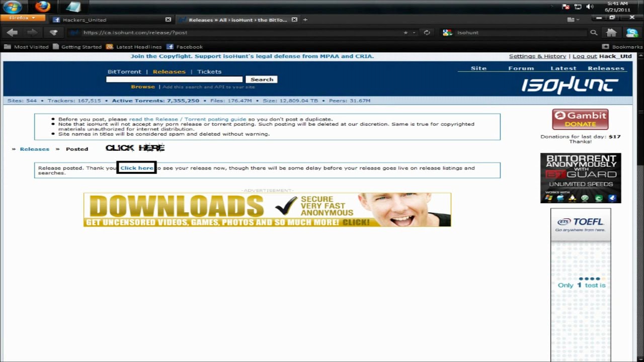Open the Release / Torrent posting guide
The width and height of the screenshot is (644, 362).
coord(187,119)
